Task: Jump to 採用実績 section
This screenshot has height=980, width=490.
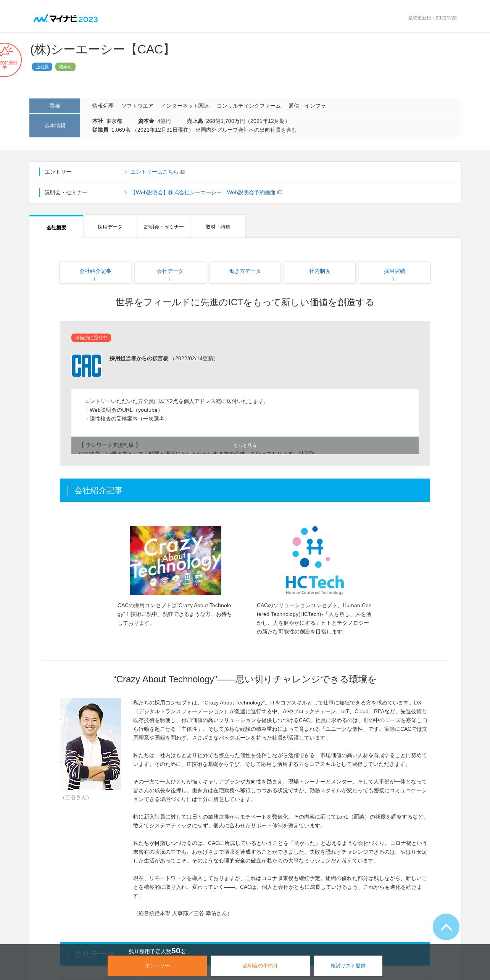Action: pyautogui.click(x=394, y=273)
